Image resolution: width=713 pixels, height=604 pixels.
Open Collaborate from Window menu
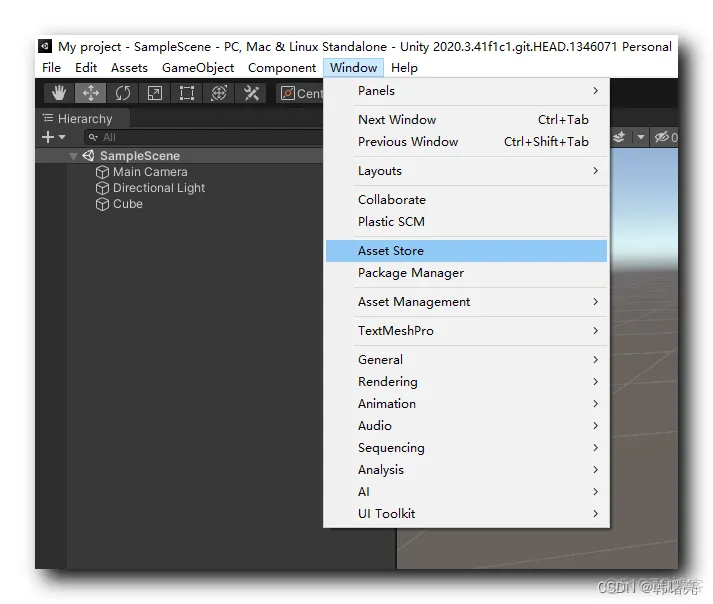click(467, 200)
